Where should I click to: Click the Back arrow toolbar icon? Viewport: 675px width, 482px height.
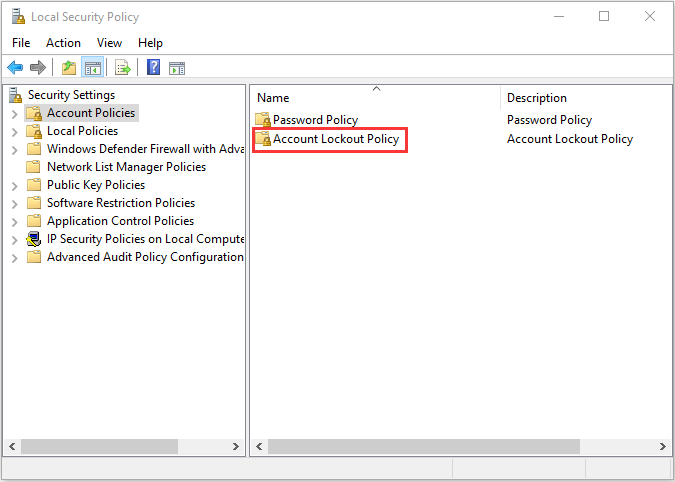pyautogui.click(x=15, y=68)
